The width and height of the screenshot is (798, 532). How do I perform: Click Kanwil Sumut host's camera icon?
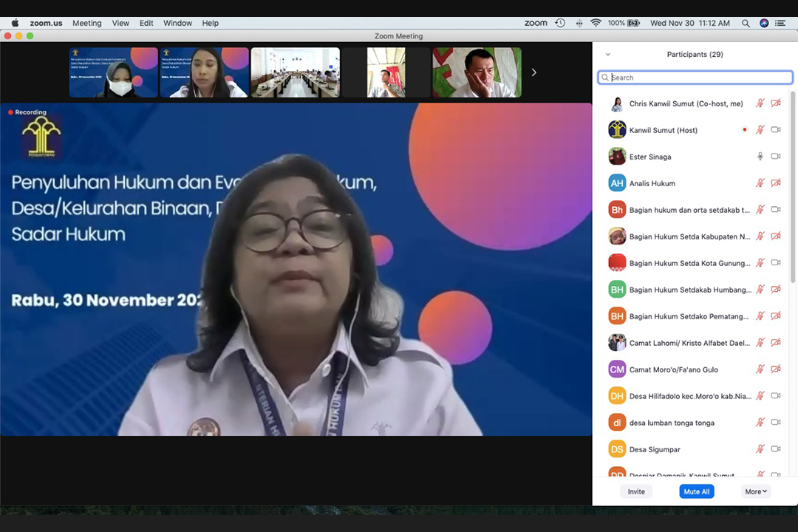(776, 130)
